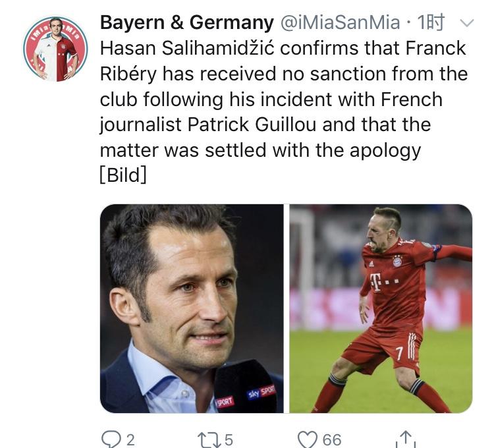Click the [Bild] source tag in tweet
Screen dimensions: 494x448
pyautogui.click(x=123, y=176)
